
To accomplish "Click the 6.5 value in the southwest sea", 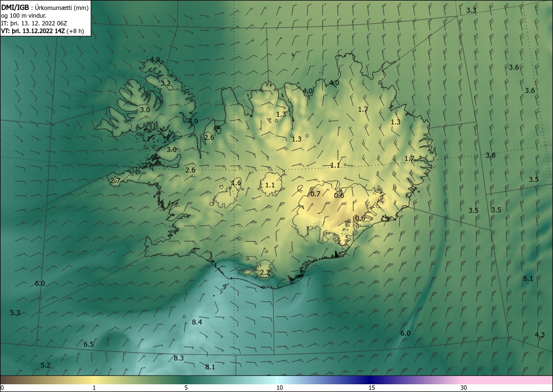I will click(88, 344).
